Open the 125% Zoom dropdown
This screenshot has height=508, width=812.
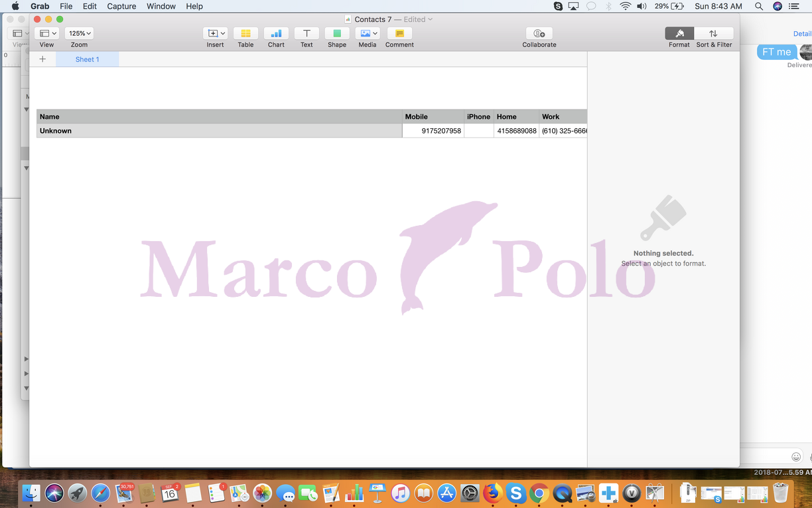(x=79, y=33)
